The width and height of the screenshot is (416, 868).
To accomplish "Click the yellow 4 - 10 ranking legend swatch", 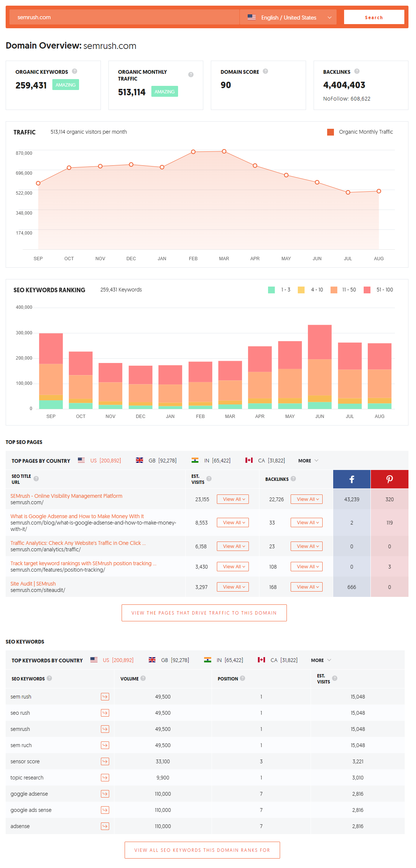I will [x=301, y=290].
